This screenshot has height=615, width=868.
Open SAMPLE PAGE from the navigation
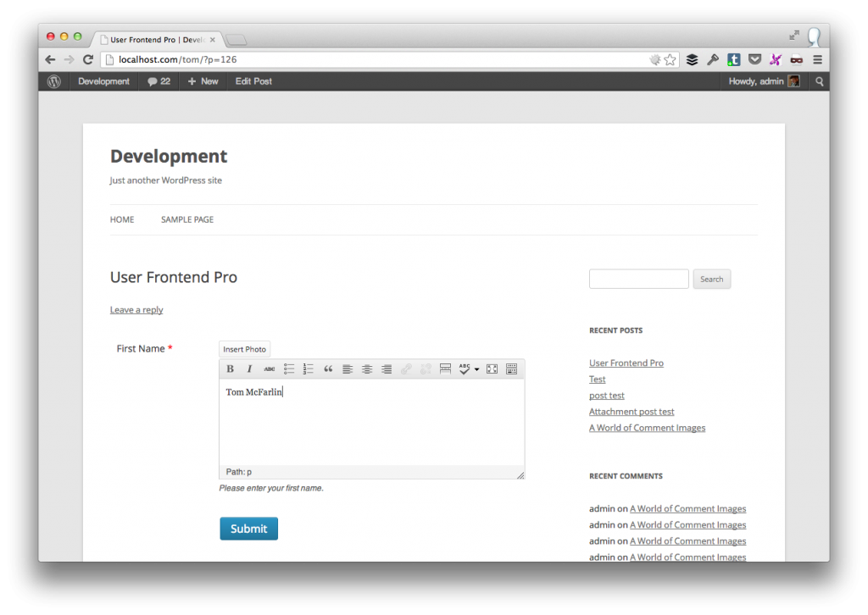[187, 219]
